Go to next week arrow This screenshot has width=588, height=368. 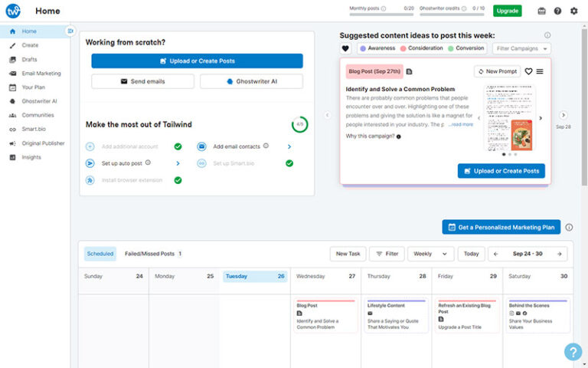click(559, 254)
